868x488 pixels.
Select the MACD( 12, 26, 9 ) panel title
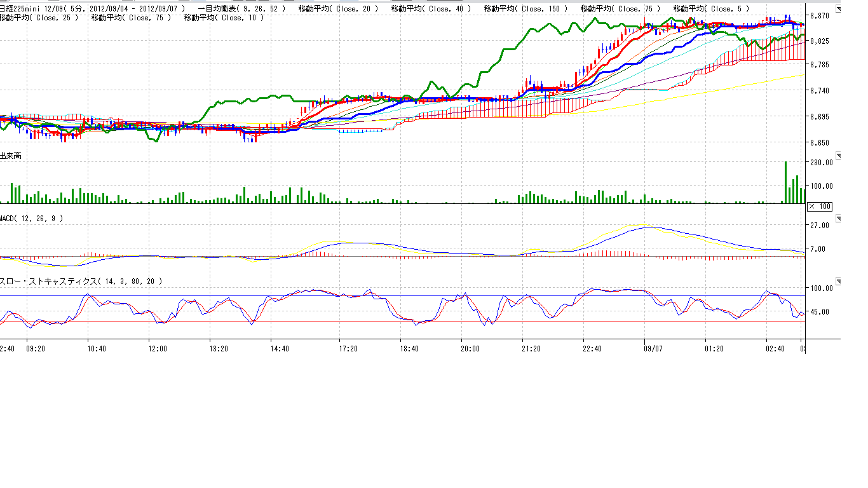point(32,219)
